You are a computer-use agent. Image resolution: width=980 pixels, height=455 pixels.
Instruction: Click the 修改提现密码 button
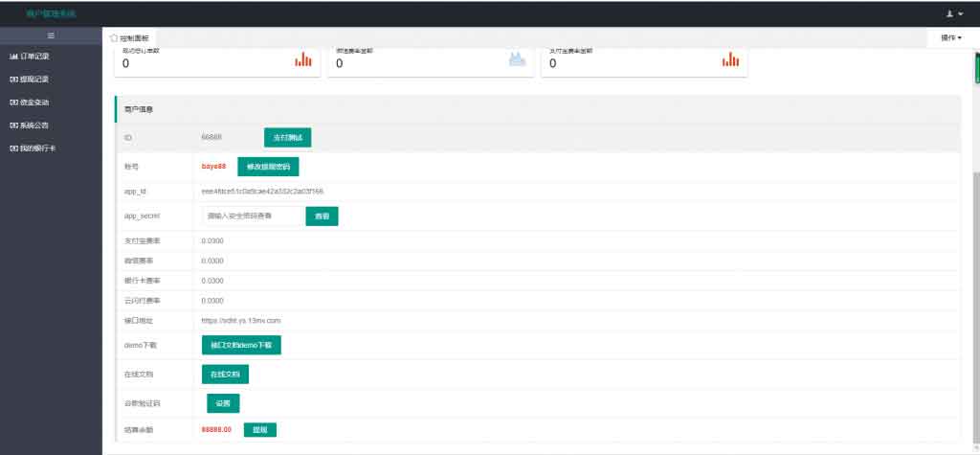268,167
